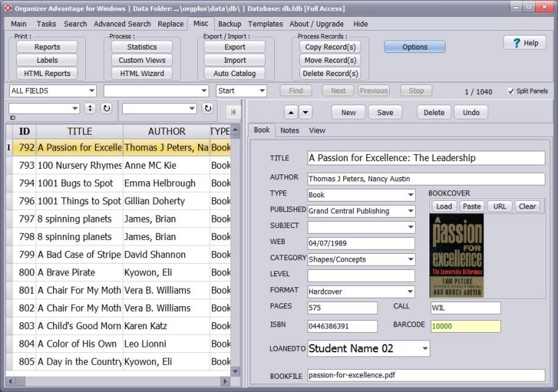Click horizontal scrollbar right arrow
This screenshot has height=392, width=558.
click(225, 382)
